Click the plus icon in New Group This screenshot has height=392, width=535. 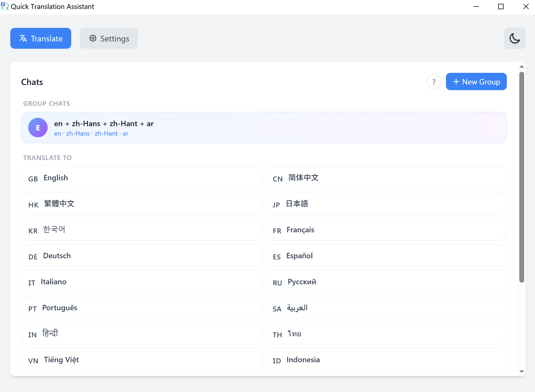(x=456, y=81)
